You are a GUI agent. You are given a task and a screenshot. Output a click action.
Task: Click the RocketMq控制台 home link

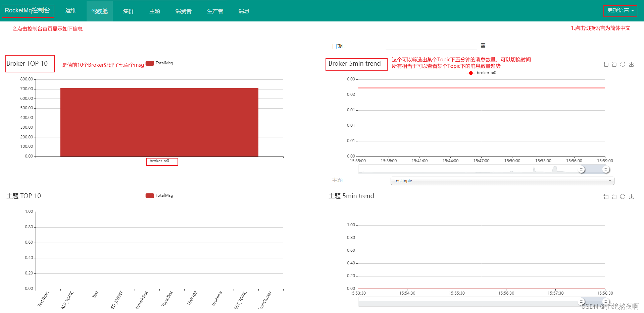point(28,10)
